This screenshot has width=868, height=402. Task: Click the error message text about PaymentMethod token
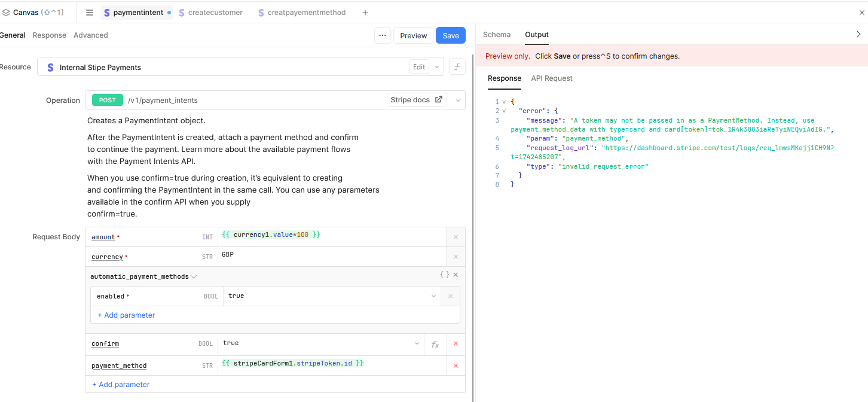coord(672,125)
